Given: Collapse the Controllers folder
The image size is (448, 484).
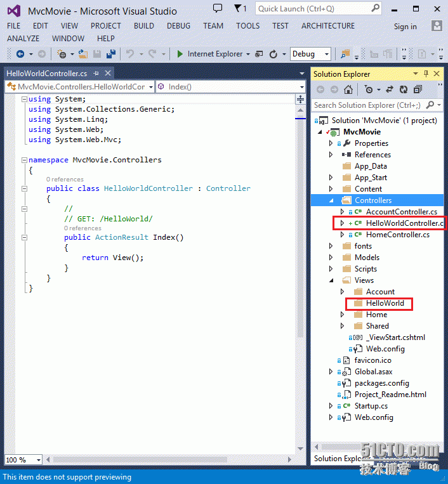Looking at the screenshot, I should click(x=331, y=200).
